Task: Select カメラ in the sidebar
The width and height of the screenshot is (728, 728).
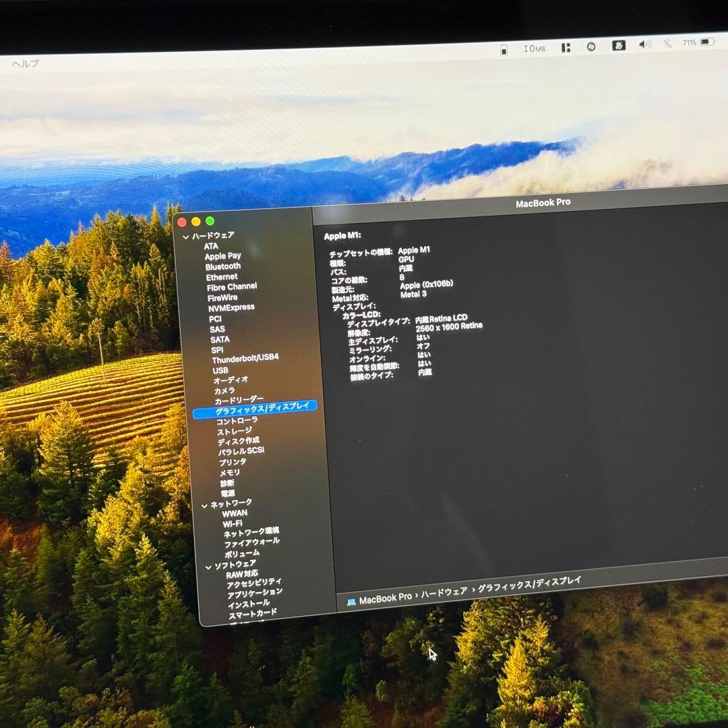Action: [x=224, y=390]
